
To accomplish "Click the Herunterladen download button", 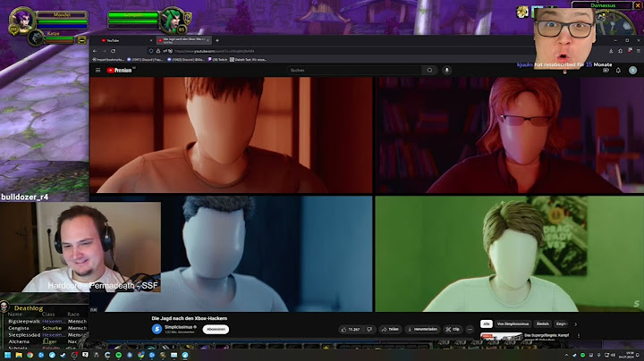I will (x=422, y=330).
